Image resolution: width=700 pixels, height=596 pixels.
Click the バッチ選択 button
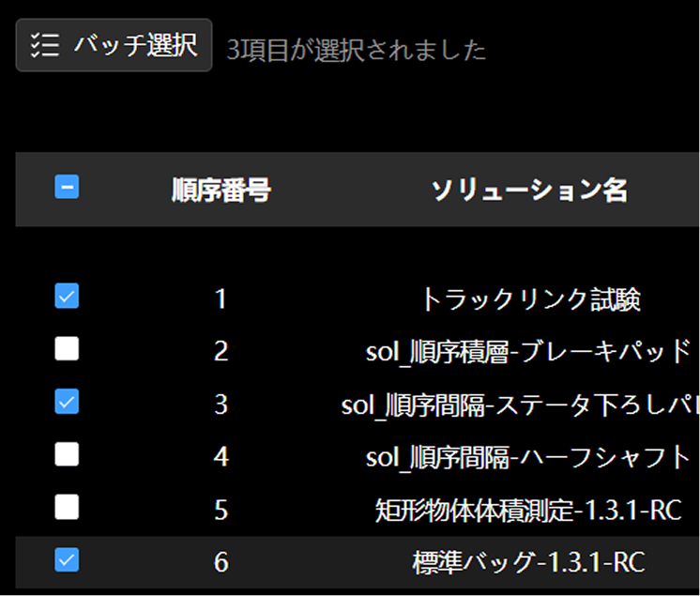[x=114, y=45]
